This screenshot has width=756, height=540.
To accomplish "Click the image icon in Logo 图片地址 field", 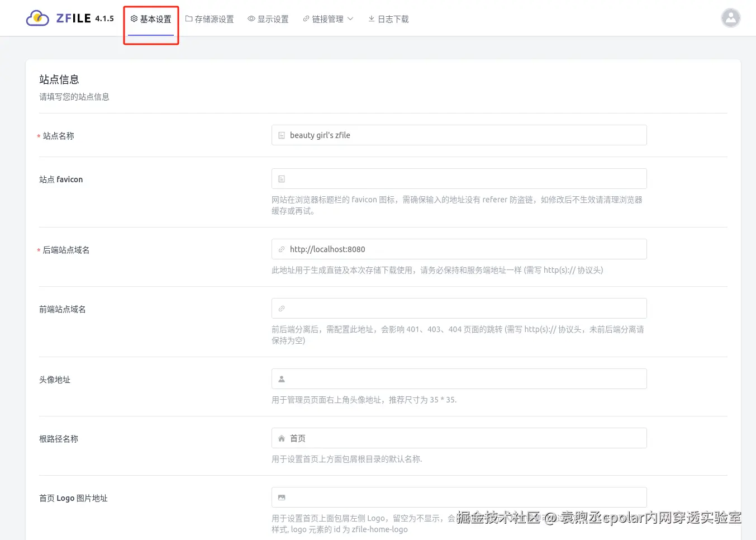I will (x=282, y=498).
